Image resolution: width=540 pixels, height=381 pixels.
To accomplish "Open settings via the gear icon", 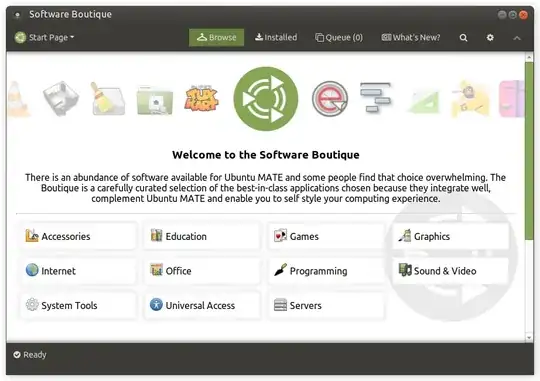I will coord(490,38).
